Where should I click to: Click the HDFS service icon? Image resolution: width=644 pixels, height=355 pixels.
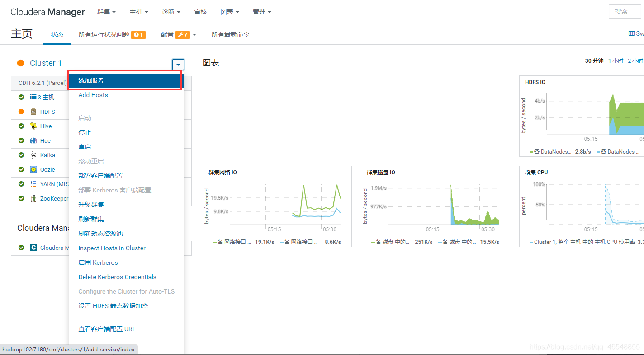[x=33, y=112]
